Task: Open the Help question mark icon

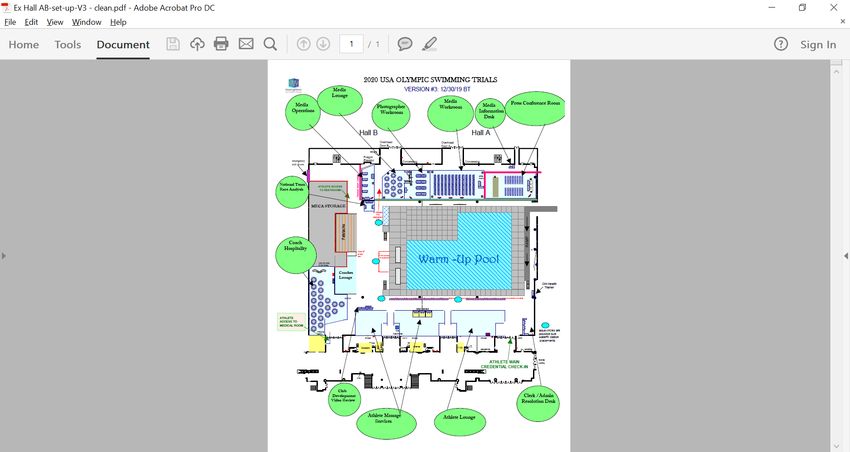Action: [781, 44]
